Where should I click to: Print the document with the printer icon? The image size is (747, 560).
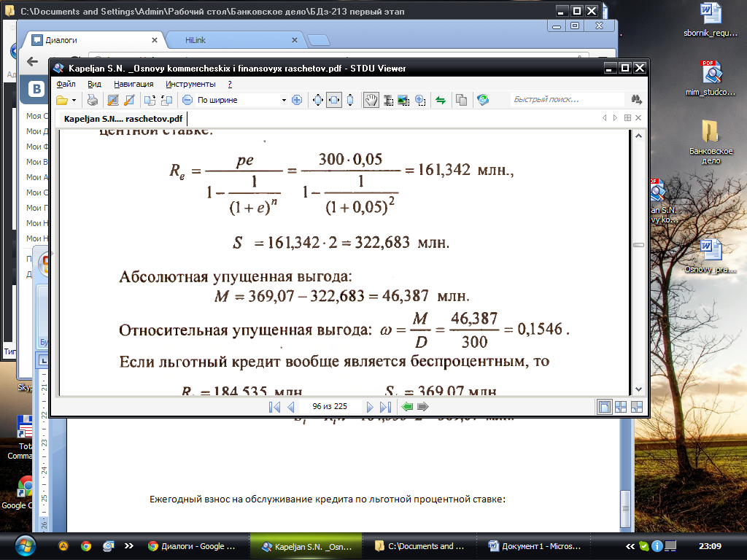tap(93, 100)
